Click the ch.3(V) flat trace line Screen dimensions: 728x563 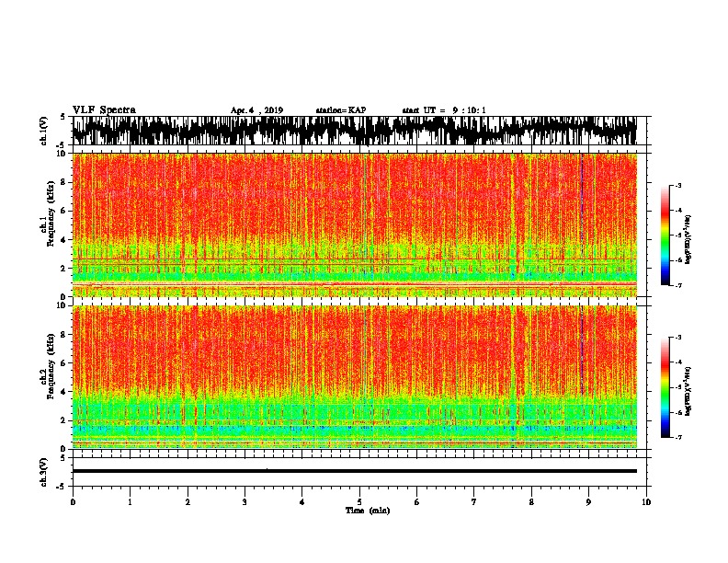(354, 471)
